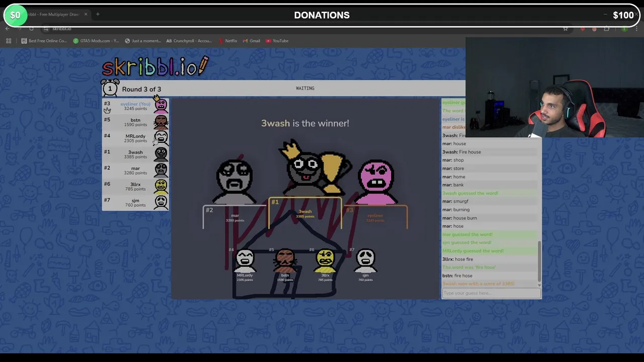The width and height of the screenshot is (644, 362).
Task: Click the winner's crowned avatar on podium
Action: click(304, 168)
